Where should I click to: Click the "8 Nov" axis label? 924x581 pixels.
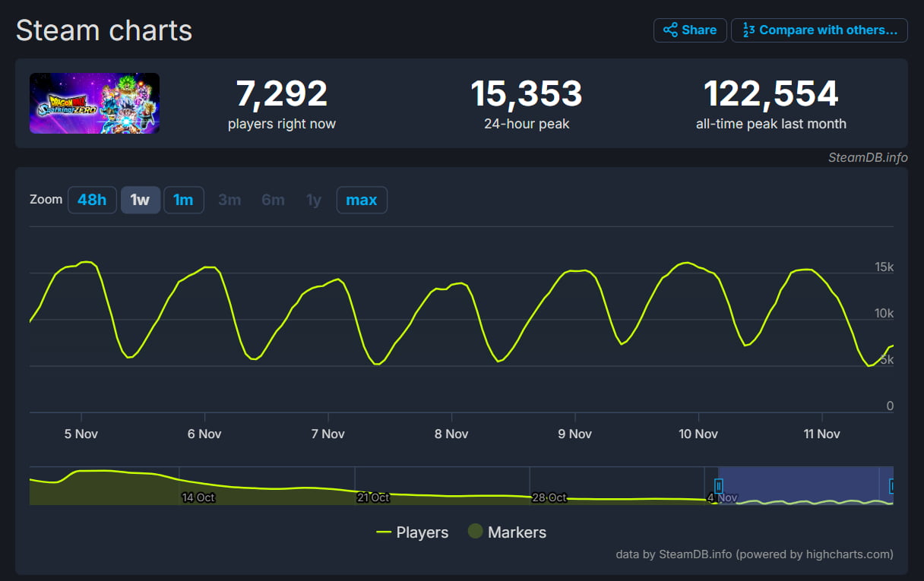point(451,434)
